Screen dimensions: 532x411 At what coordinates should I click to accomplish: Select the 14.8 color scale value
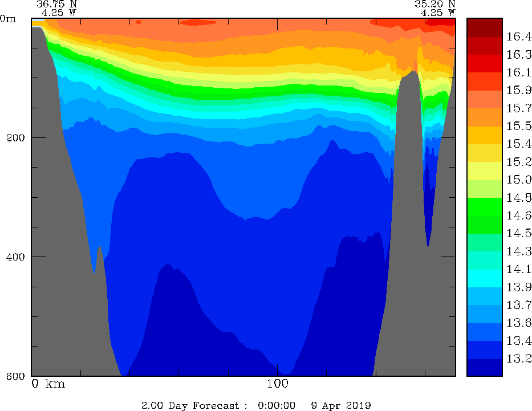[519, 198]
